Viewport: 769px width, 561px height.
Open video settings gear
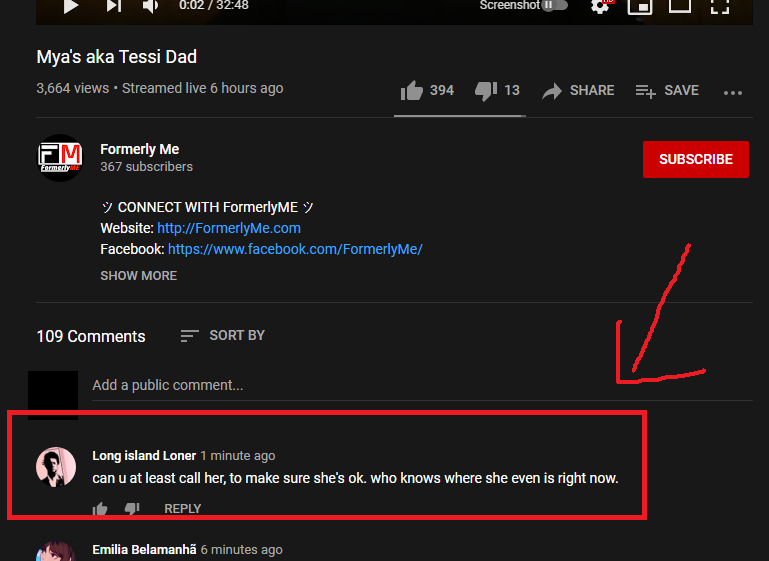[600, 6]
